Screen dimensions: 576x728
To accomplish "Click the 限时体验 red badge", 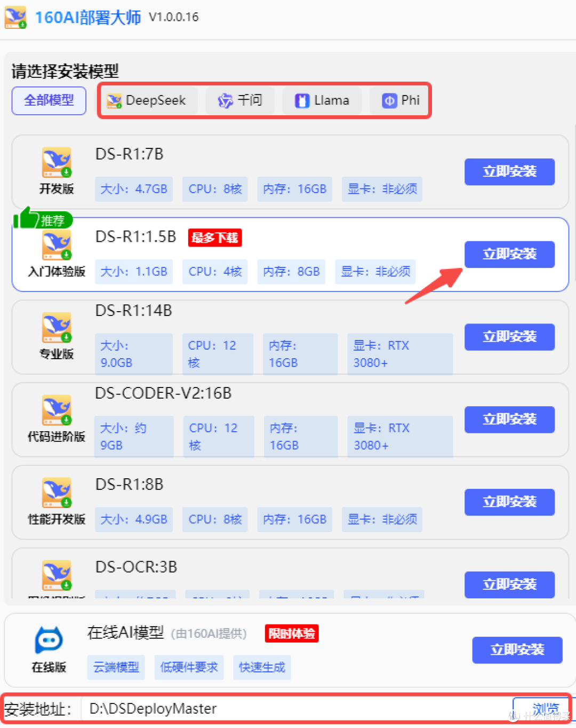I will pos(292,634).
